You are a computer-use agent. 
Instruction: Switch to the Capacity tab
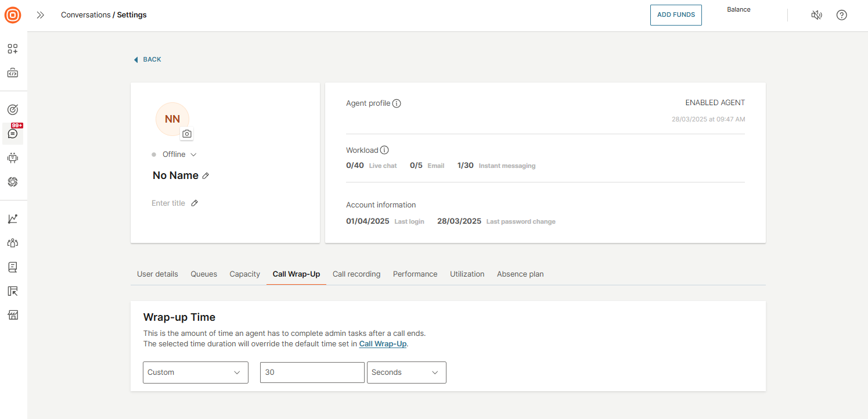coord(244,274)
